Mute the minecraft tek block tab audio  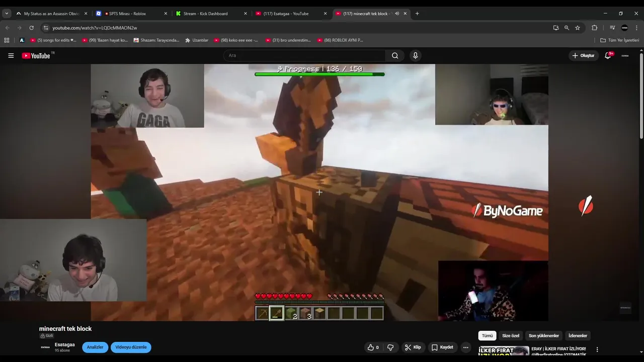coord(397,14)
